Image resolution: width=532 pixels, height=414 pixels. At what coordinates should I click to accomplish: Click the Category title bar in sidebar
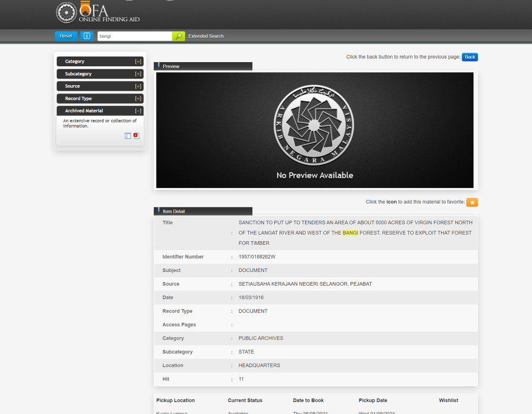click(100, 62)
